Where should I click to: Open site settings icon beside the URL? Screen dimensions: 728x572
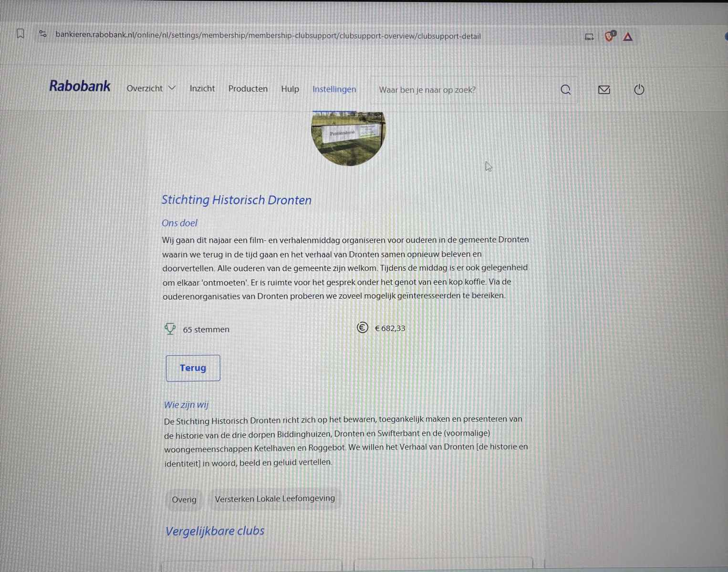[x=43, y=34]
